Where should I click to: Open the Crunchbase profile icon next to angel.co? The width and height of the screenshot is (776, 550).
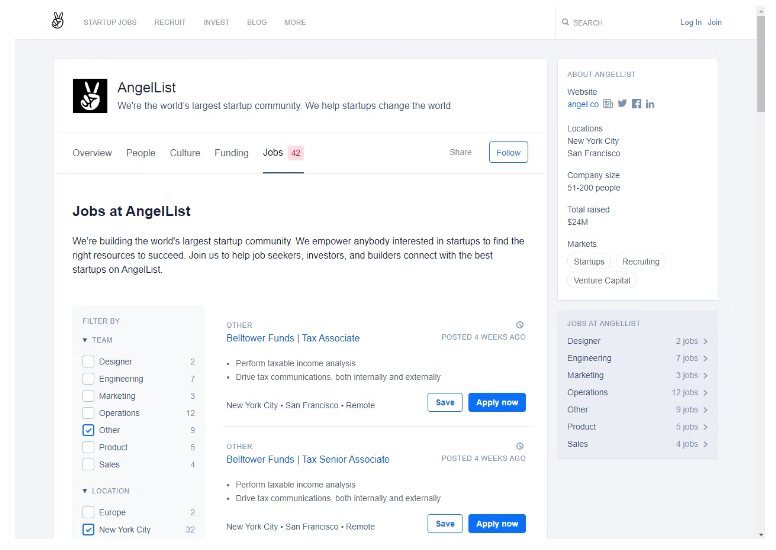coord(608,104)
